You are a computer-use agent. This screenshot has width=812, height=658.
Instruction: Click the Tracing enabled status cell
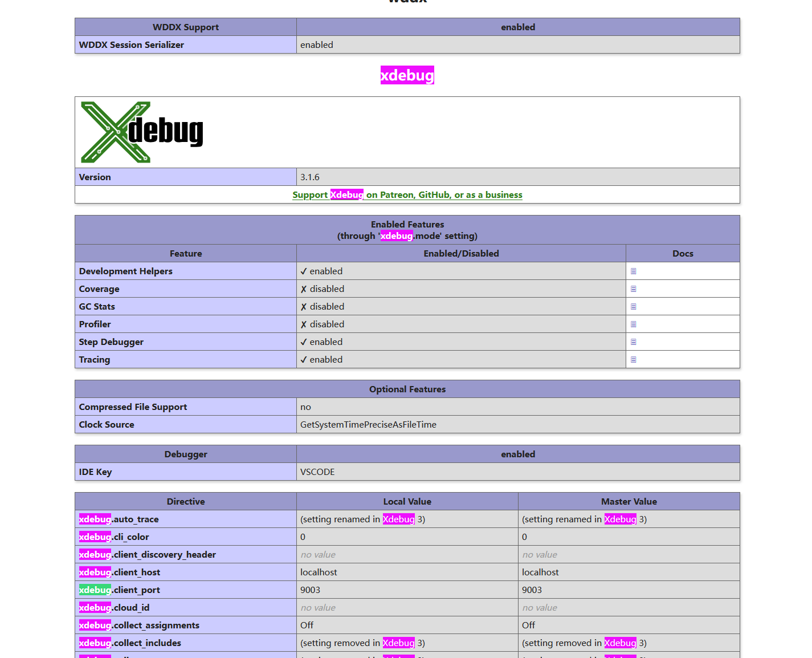pyautogui.click(x=461, y=360)
